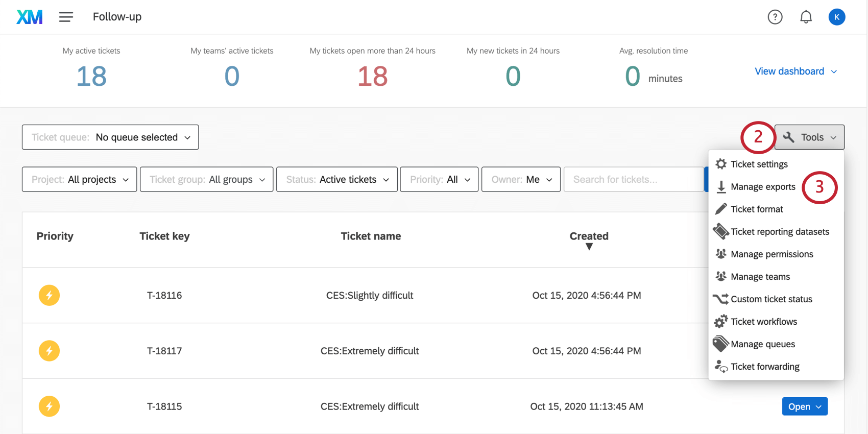This screenshot has height=434, width=868.
Task: Click the Tools button
Action: (809, 137)
